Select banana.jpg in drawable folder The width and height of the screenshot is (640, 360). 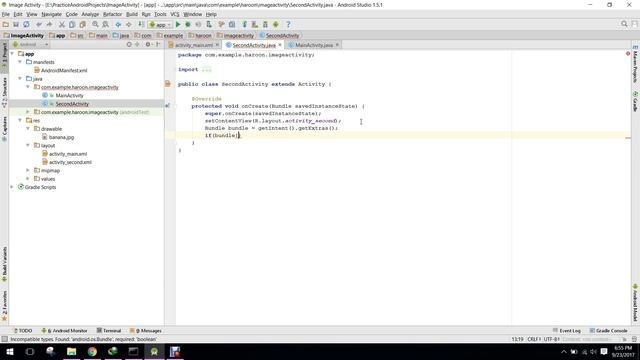61,137
